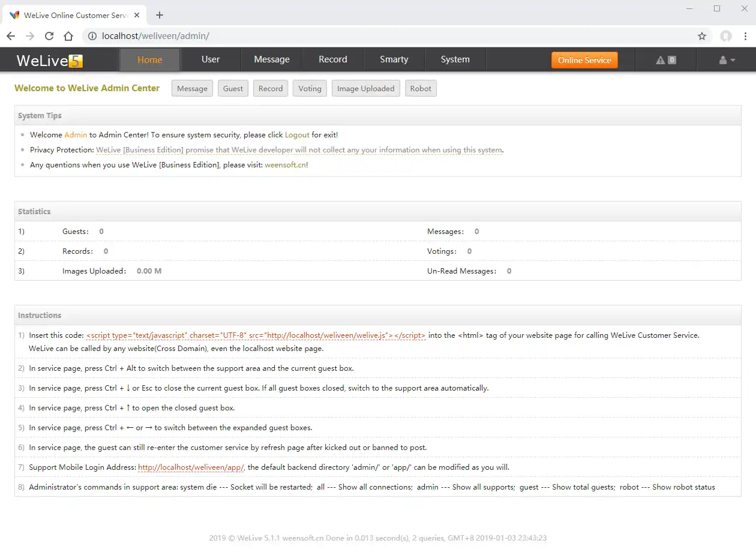Image resolution: width=756 pixels, height=552 pixels.
Task: Open the user account dropdown menu
Action: [727, 60]
